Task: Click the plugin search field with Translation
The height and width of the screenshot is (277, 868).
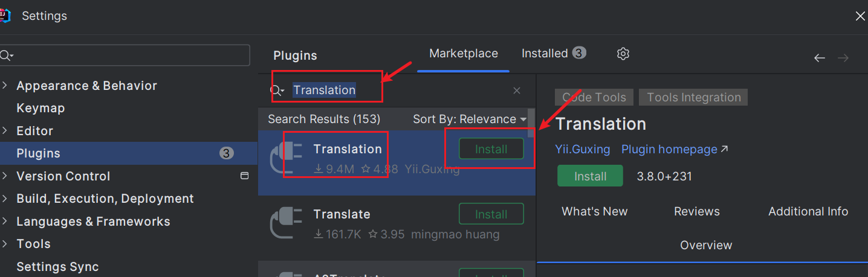Action: tap(396, 91)
